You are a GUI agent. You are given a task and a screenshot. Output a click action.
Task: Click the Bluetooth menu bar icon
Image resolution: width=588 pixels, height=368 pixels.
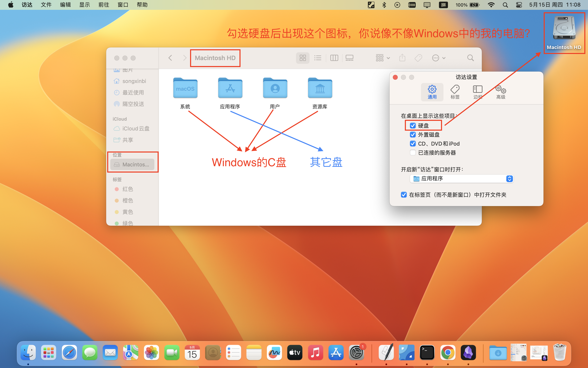pyautogui.click(x=384, y=5)
